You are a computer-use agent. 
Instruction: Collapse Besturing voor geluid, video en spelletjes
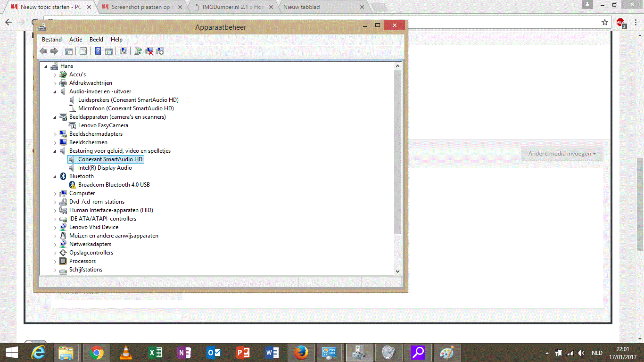click(55, 151)
